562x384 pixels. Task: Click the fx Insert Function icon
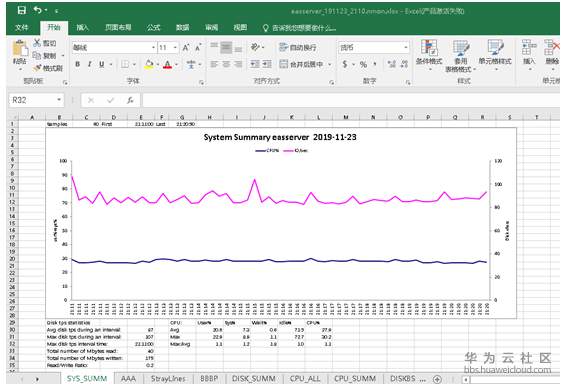pyautogui.click(x=130, y=100)
